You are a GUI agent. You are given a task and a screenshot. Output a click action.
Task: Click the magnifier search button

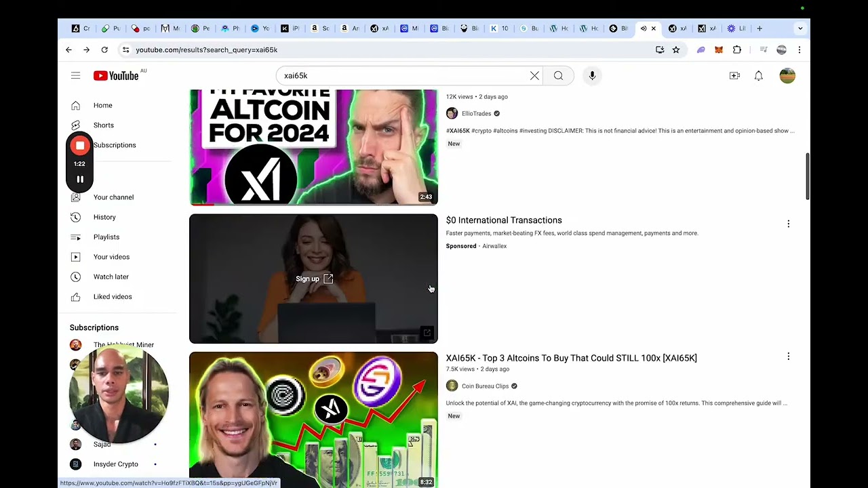[558, 76]
